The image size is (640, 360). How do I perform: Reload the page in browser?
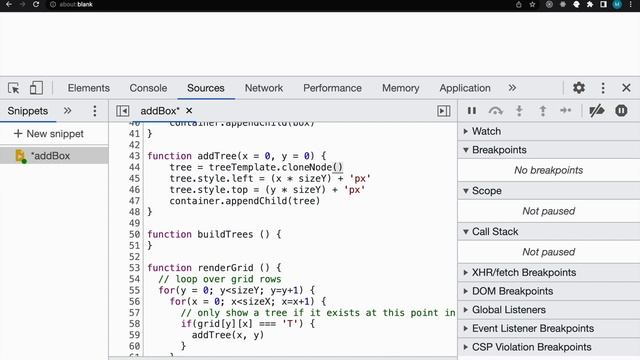36,4
